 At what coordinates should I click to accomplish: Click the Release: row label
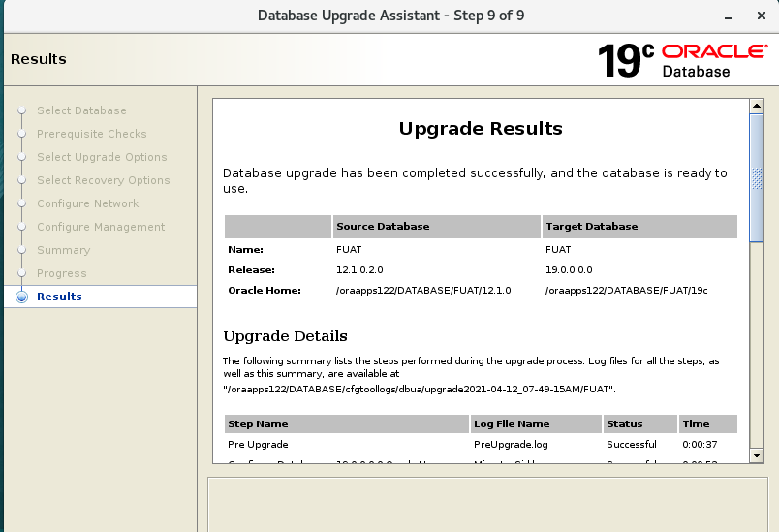click(251, 270)
